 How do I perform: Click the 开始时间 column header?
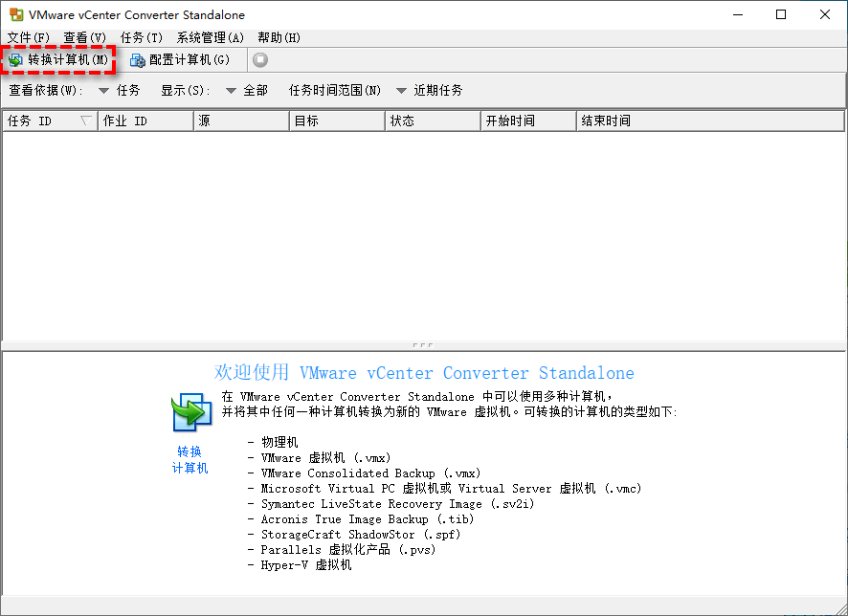[527, 121]
